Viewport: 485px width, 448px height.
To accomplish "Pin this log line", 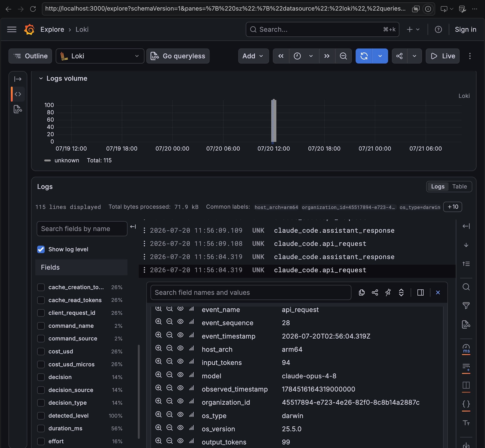I will [388, 293].
